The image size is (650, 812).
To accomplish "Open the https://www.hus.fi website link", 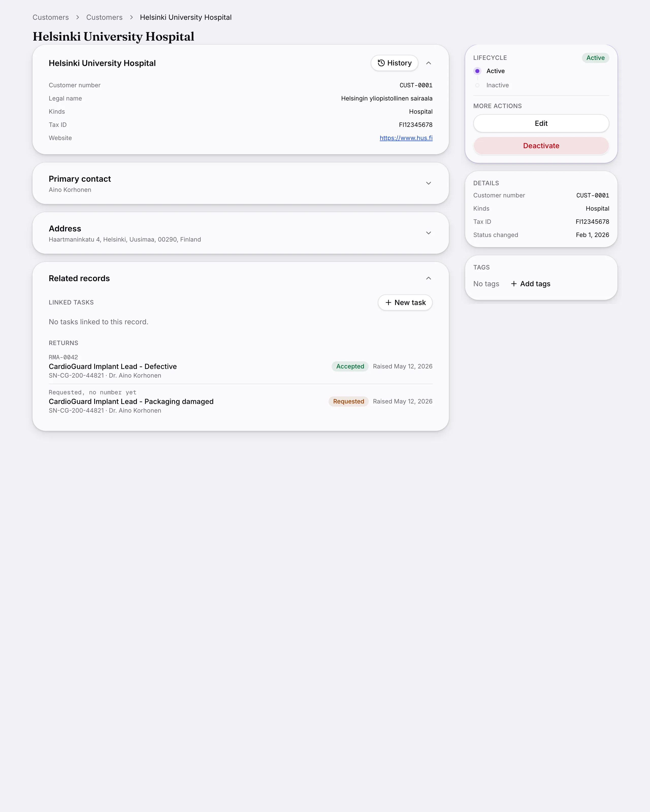I will point(406,138).
